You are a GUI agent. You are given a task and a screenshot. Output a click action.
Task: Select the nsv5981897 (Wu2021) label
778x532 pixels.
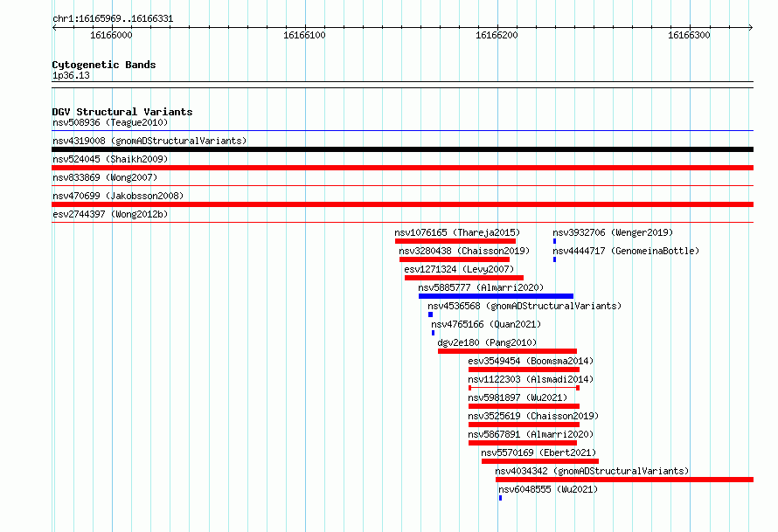pyautogui.click(x=518, y=397)
